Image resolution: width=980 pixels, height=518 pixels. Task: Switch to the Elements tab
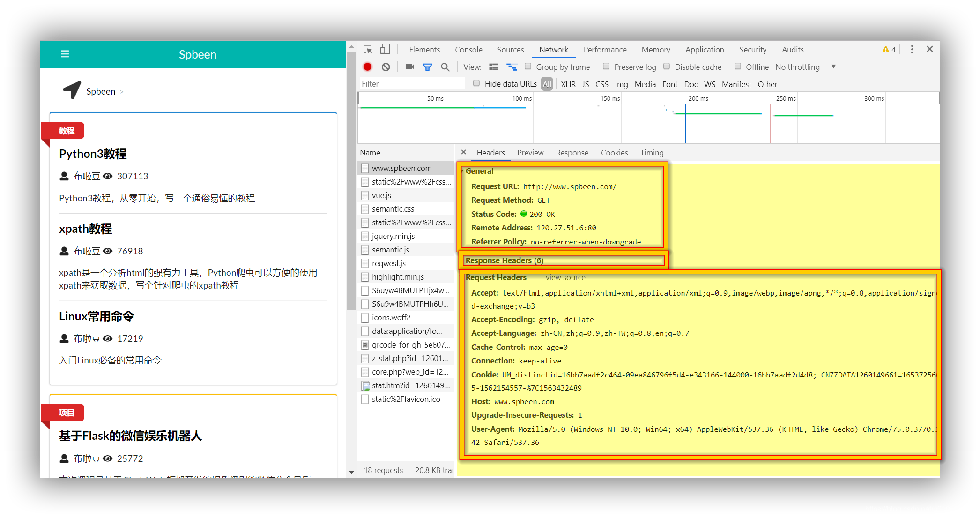click(x=424, y=50)
